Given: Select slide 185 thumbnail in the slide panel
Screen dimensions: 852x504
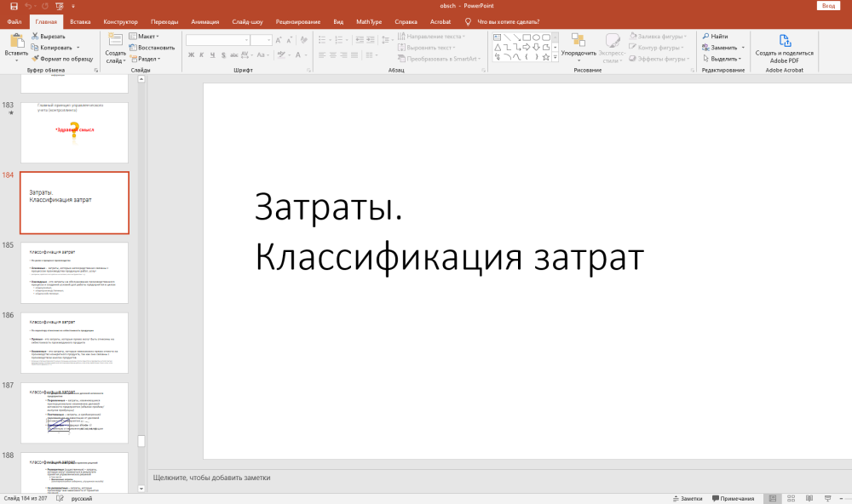Looking at the screenshot, I should tap(74, 272).
